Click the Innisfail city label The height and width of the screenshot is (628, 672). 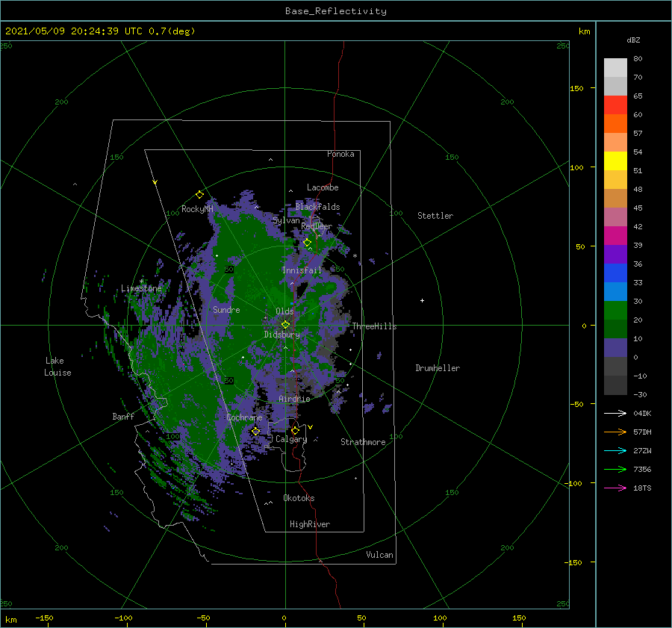302,270
